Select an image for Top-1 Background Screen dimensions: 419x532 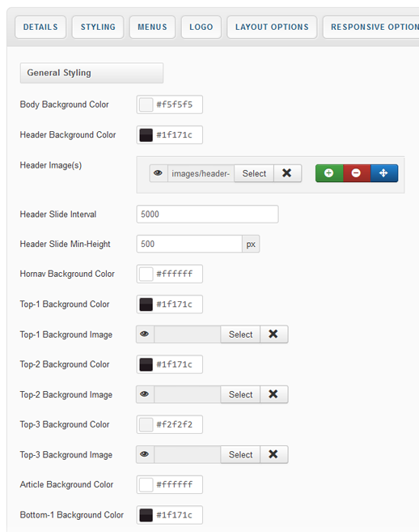tap(240, 334)
